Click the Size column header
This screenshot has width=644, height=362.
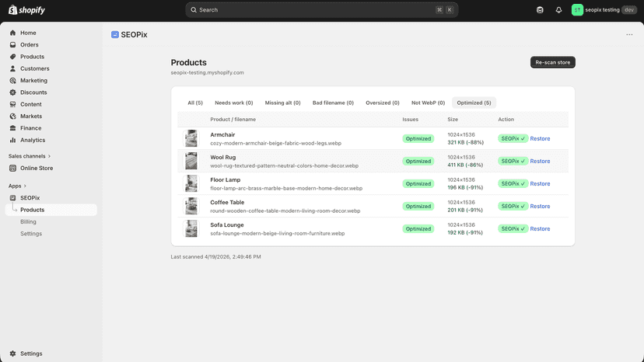pyautogui.click(x=453, y=120)
